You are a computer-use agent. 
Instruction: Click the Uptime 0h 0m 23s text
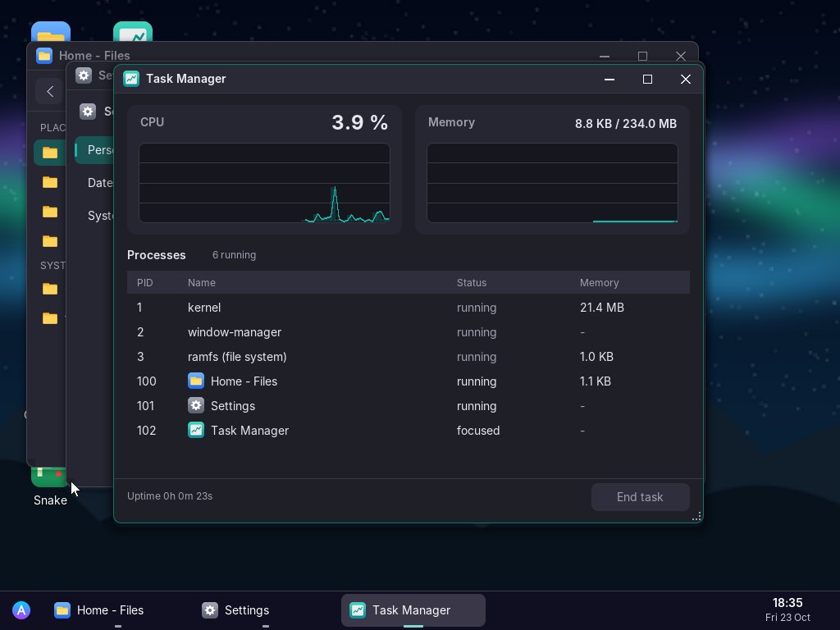click(170, 496)
